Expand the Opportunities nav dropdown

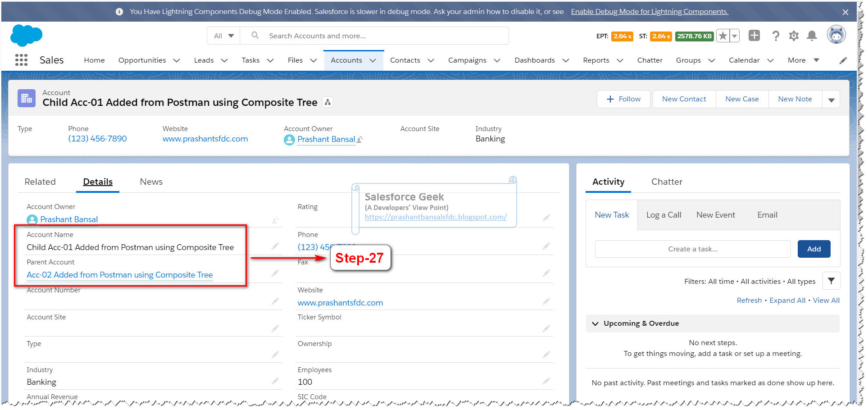[x=177, y=60]
